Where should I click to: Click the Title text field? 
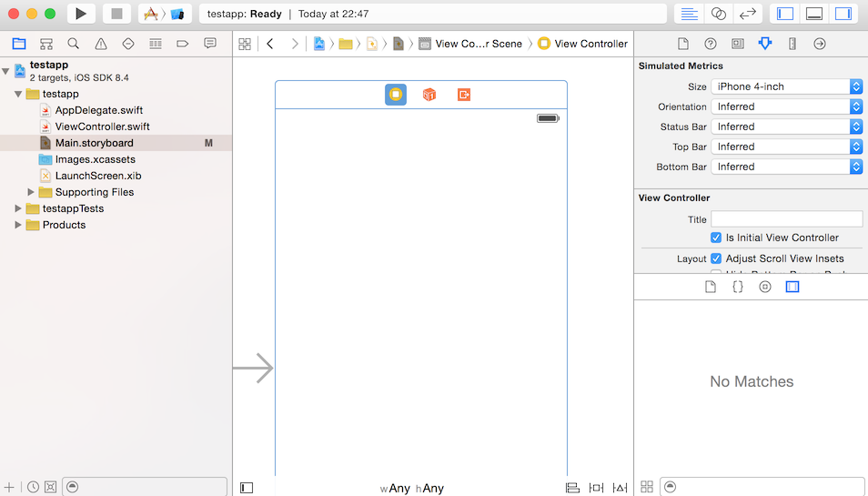click(x=786, y=219)
